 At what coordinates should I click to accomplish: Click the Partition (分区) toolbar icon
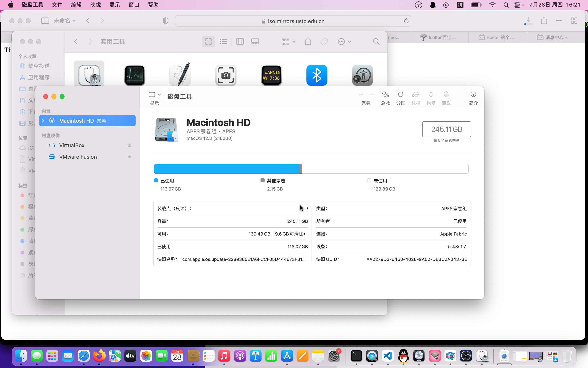coord(401,94)
